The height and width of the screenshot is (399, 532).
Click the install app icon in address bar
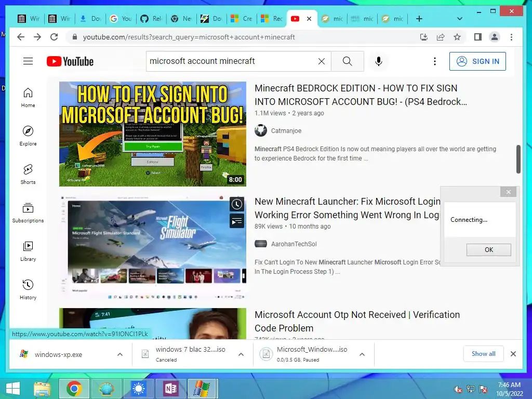coord(424,37)
